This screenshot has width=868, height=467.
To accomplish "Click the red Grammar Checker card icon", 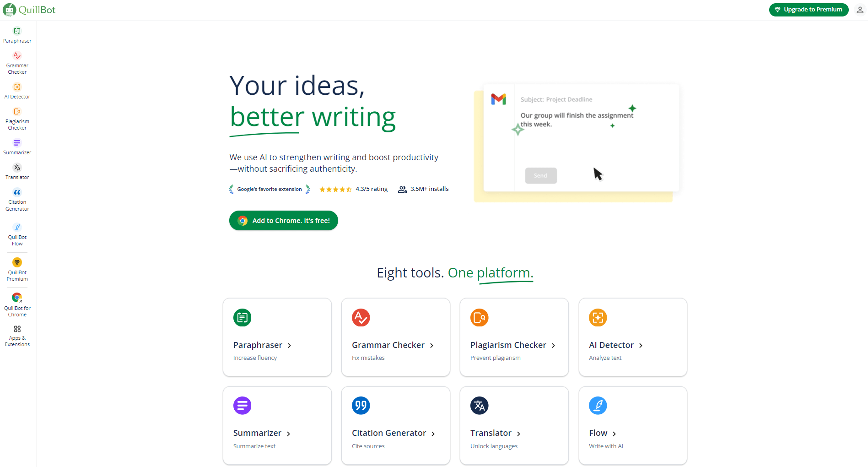I will (x=361, y=317).
